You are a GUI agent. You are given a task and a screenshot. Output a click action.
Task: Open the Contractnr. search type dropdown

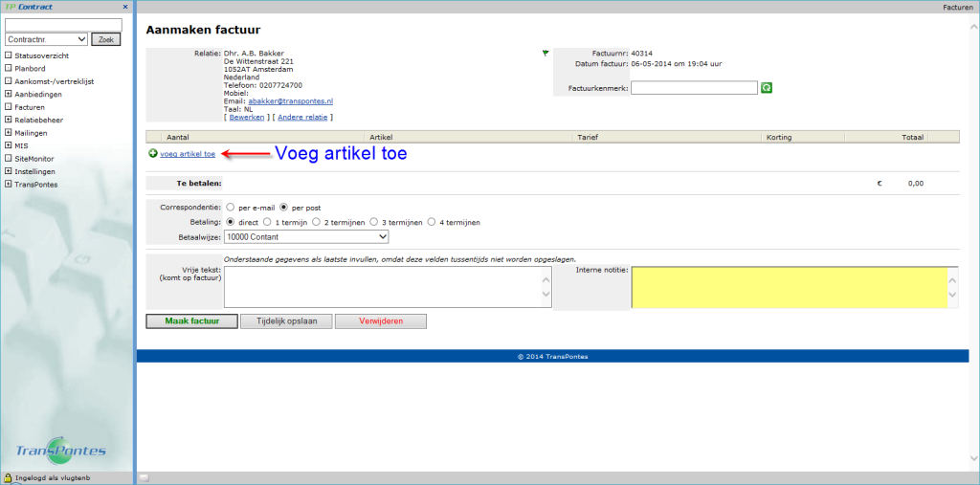point(46,39)
